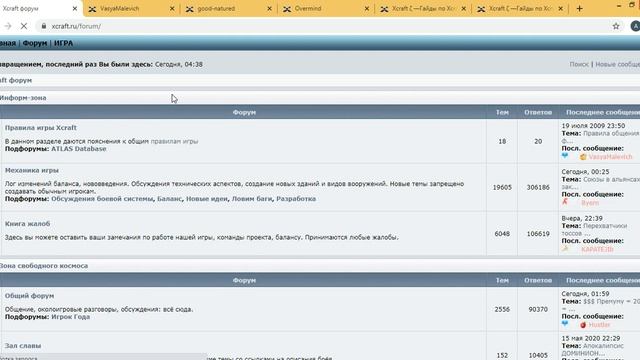Open КАРАТЕЛЬ user profile link
640x360 pixels.
point(597,249)
